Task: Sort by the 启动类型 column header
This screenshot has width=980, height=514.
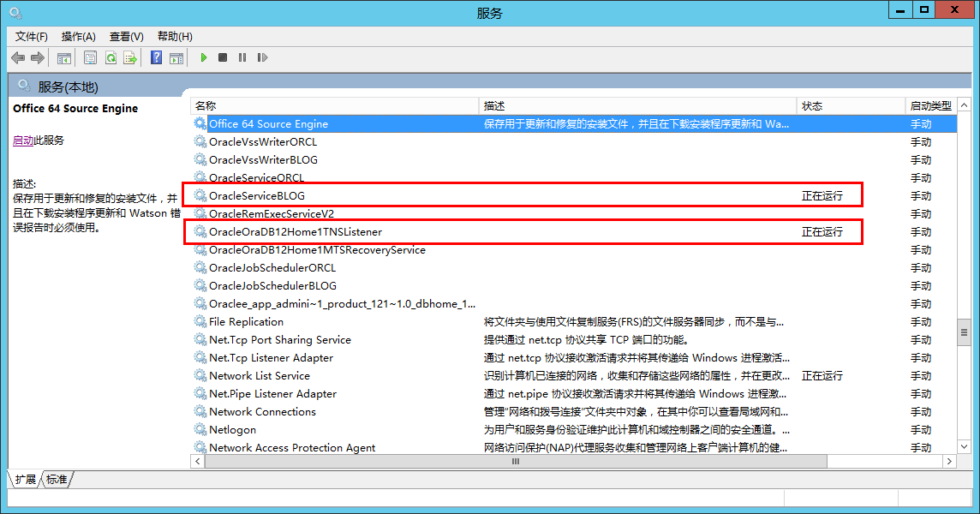Action: point(931,106)
